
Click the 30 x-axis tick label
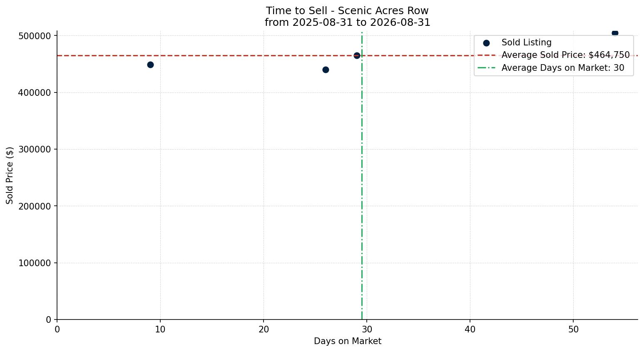point(367,330)
